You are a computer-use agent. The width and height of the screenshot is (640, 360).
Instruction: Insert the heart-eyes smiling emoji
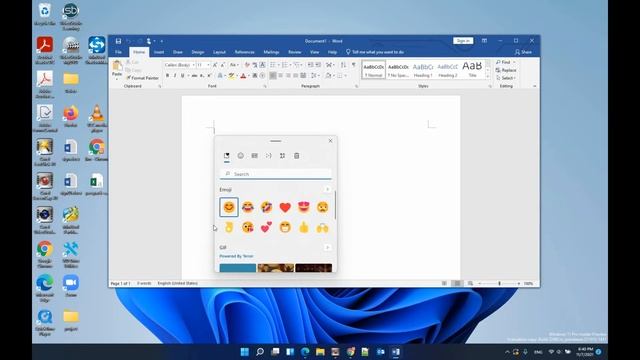tap(304, 207)
